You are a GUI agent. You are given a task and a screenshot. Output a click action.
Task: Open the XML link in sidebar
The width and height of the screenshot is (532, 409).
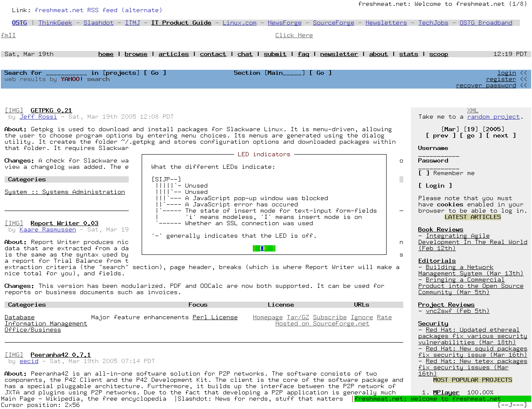coord(473,110)
